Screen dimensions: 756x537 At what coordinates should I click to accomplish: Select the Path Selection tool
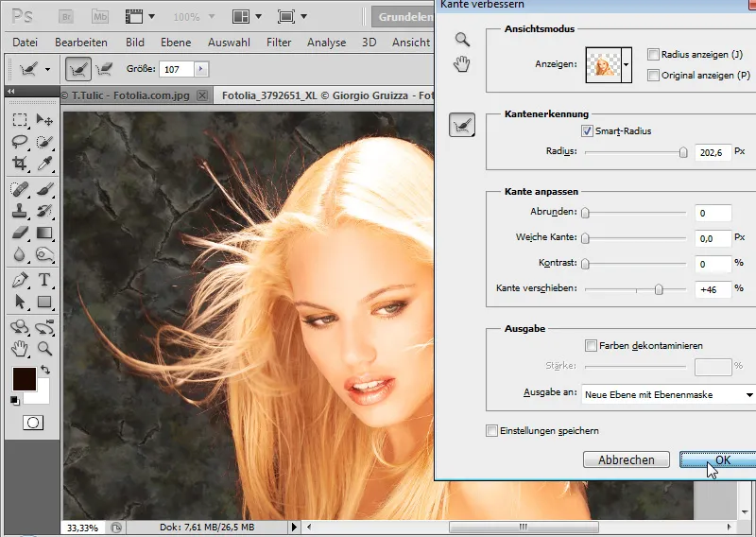(x=20, y=302)
